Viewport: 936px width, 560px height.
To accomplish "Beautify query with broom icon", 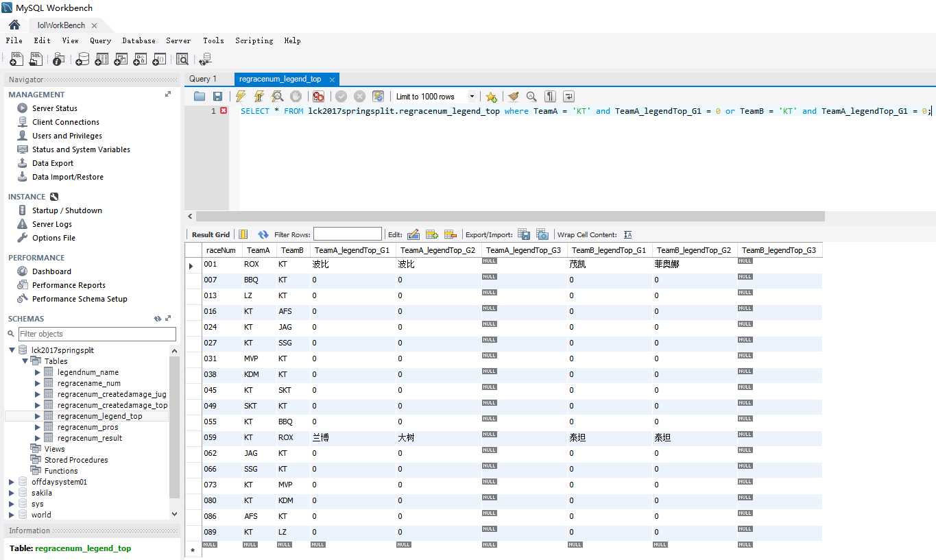I will tap(513, 97).
